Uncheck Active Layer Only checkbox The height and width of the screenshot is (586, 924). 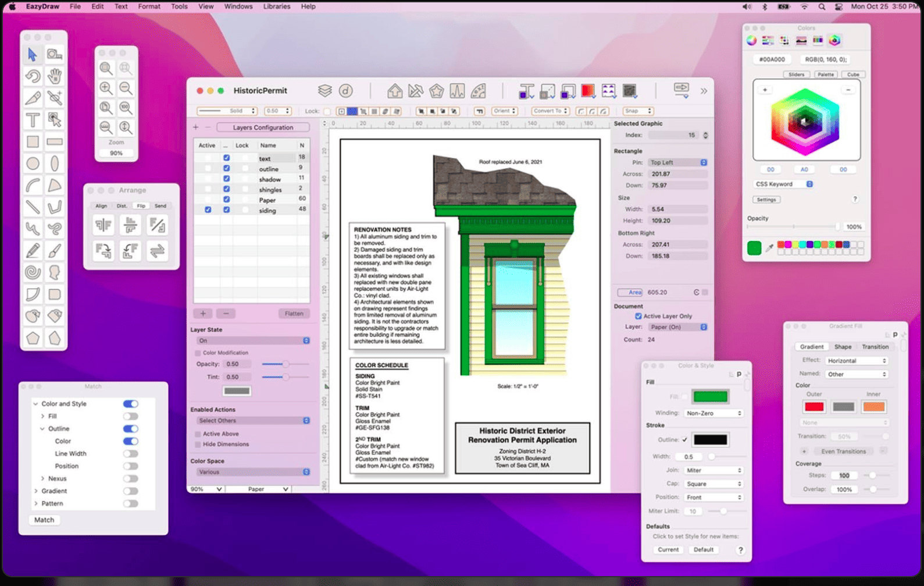(x=638, y=316)
